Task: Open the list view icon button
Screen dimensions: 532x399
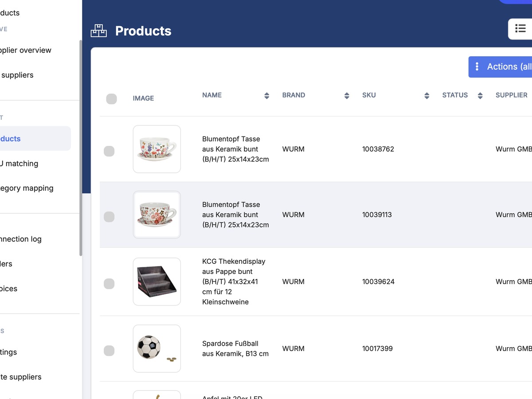Action: coord(520,29)
